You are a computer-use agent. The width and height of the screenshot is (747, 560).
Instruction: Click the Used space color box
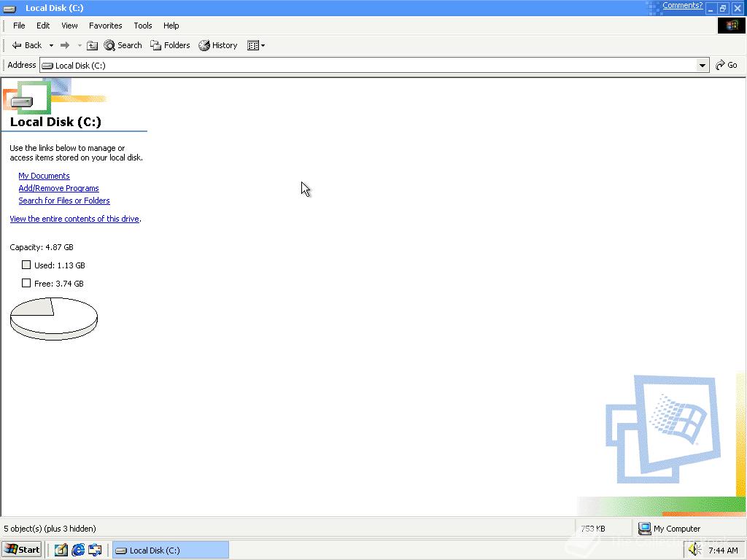point(26,265)
